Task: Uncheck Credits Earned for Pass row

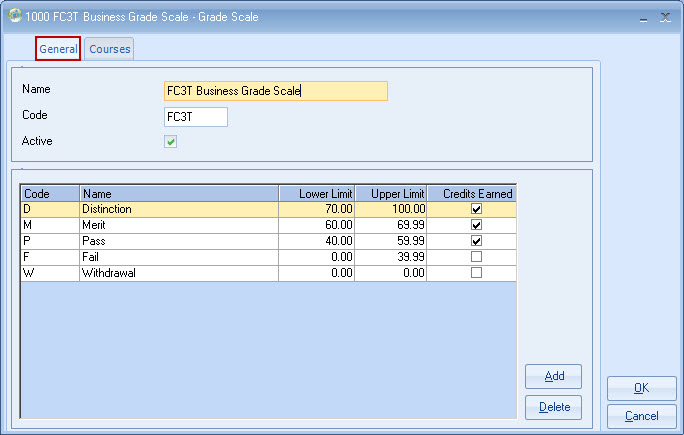Action: (476, 241)
